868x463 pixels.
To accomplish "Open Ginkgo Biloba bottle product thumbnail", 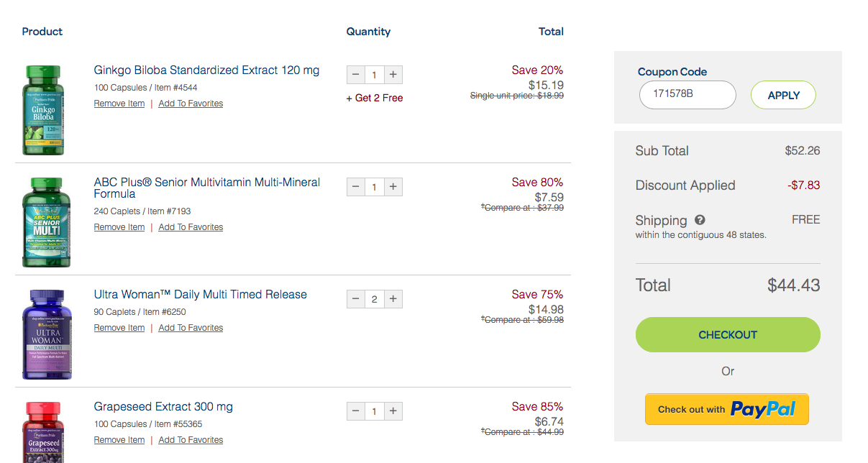I will coord(43,110).
